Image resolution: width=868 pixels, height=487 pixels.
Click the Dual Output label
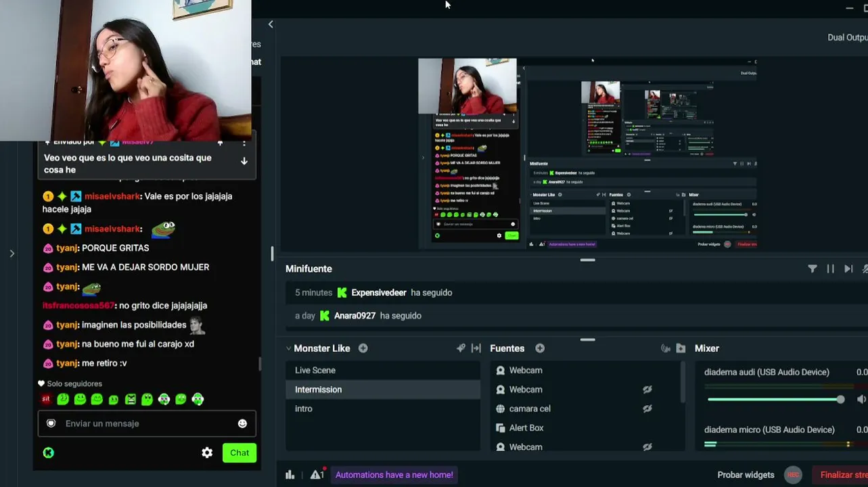[847, 38]
